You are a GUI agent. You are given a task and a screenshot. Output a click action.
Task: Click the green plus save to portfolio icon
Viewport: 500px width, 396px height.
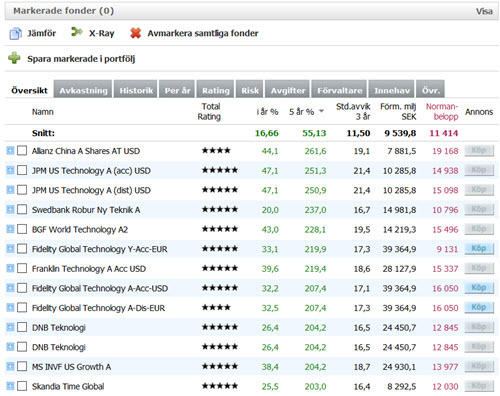(x=14, y=58)
